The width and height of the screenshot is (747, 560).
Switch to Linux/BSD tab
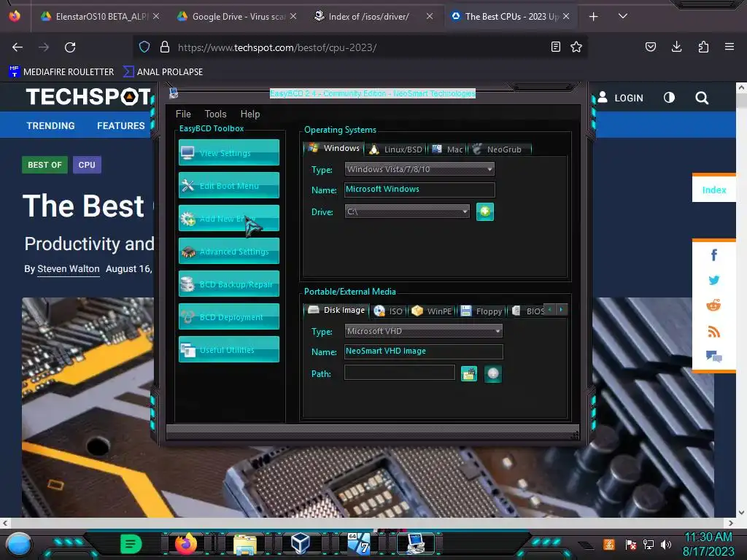point(396,149)
